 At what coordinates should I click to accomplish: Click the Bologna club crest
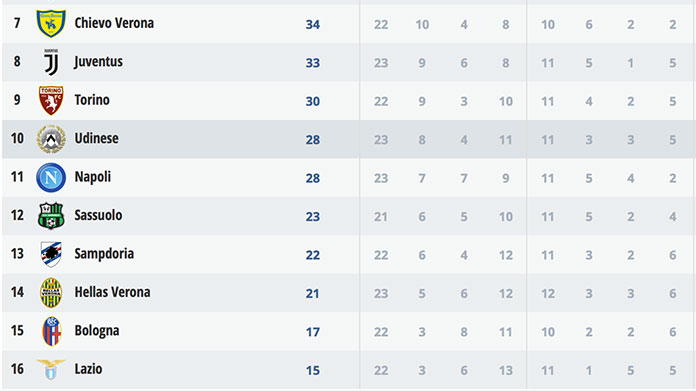point(51,332)
